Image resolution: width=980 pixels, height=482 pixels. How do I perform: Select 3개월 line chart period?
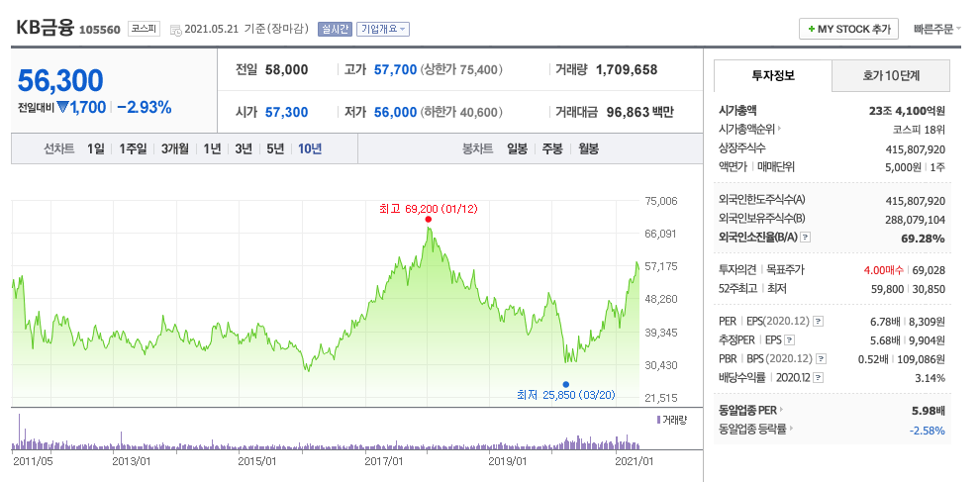coord(174,148)
